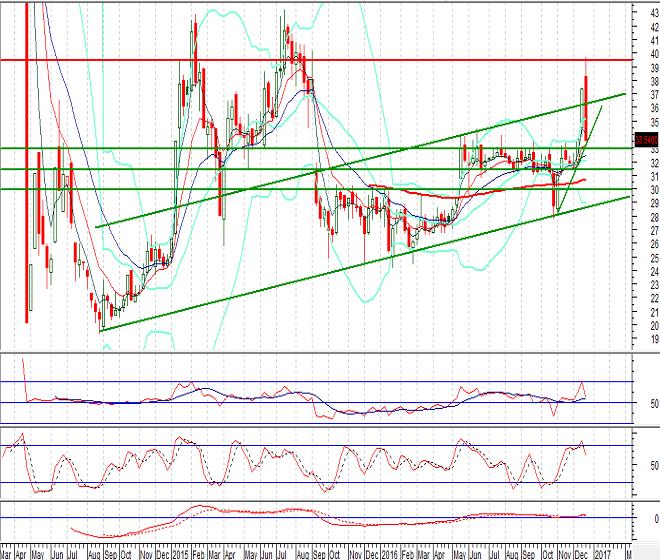Click the 19 price axis label
660x560 pixels.
(655, 339)
